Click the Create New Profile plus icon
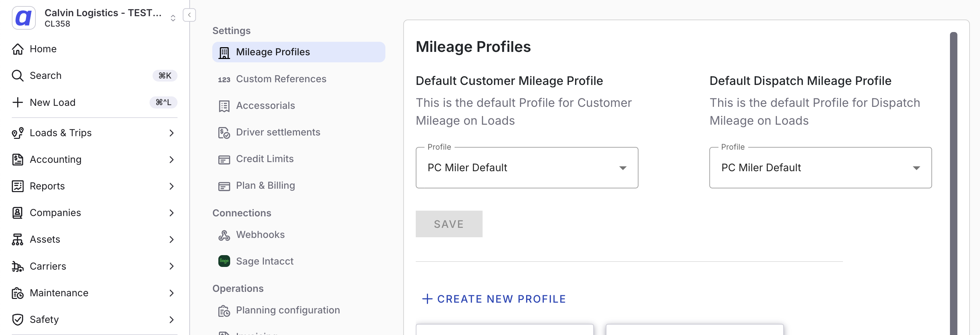Image resolution: width=980 pixels, height=335 pixels. [427, 299]
